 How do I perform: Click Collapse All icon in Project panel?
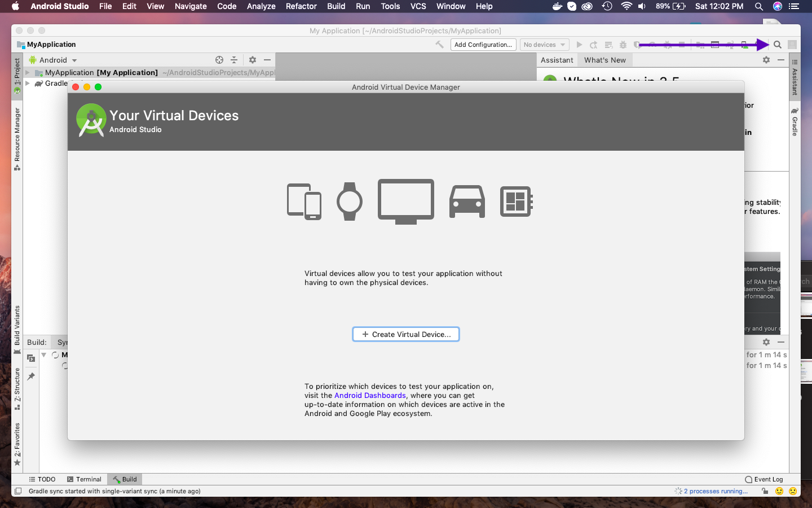234,60
